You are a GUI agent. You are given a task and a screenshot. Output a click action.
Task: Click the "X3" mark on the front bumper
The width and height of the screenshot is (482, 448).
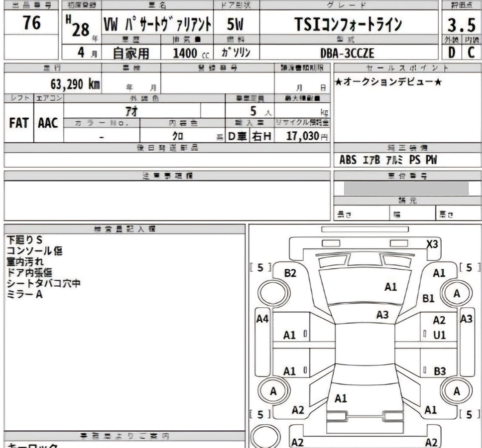[432, 244]
